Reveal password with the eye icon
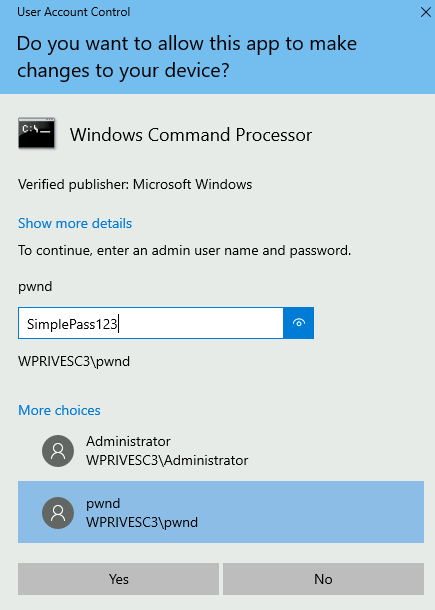The width and height of the screenshot is (435, 610). pos(298,323)
